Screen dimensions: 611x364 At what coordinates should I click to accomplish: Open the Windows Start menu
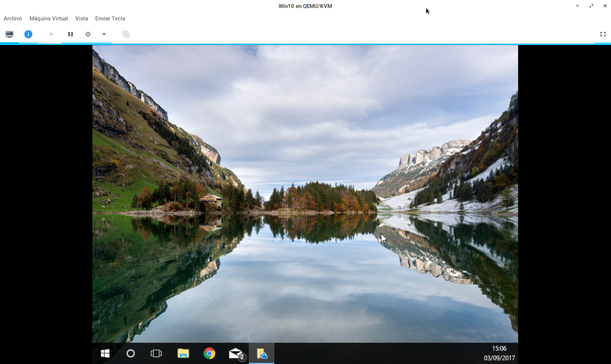click(105, 353)
